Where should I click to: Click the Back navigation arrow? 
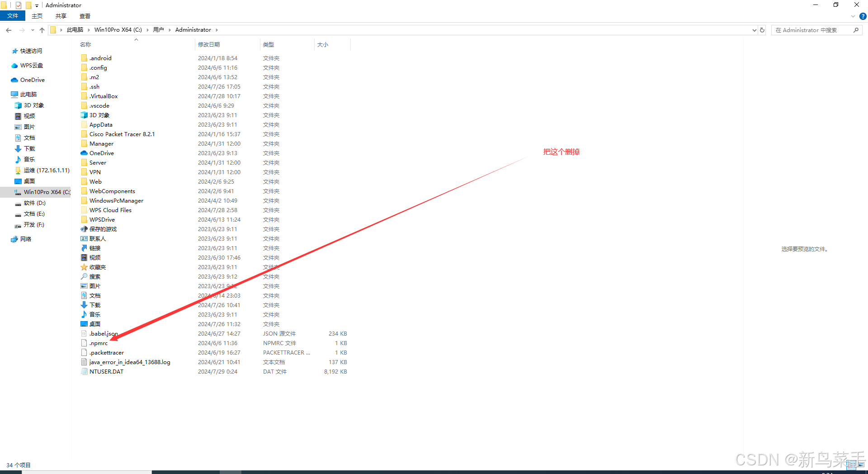click(x=9, y=30)
